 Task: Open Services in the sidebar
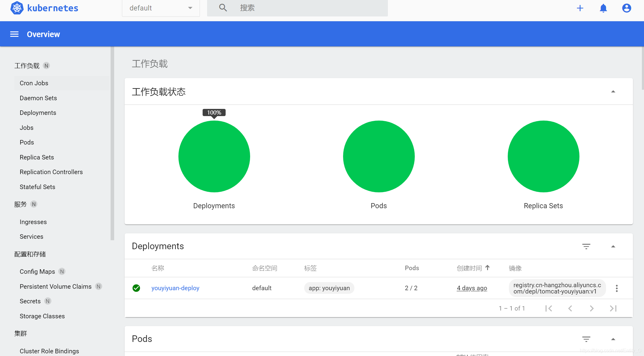(x=31, y=237)
